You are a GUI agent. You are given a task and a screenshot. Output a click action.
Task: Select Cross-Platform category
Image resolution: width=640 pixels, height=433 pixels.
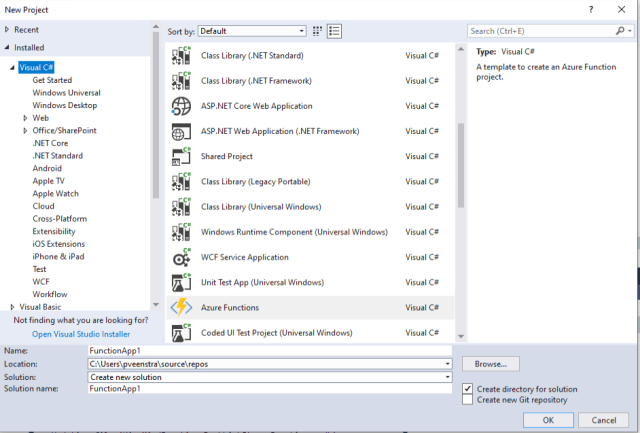click(60, 219)
